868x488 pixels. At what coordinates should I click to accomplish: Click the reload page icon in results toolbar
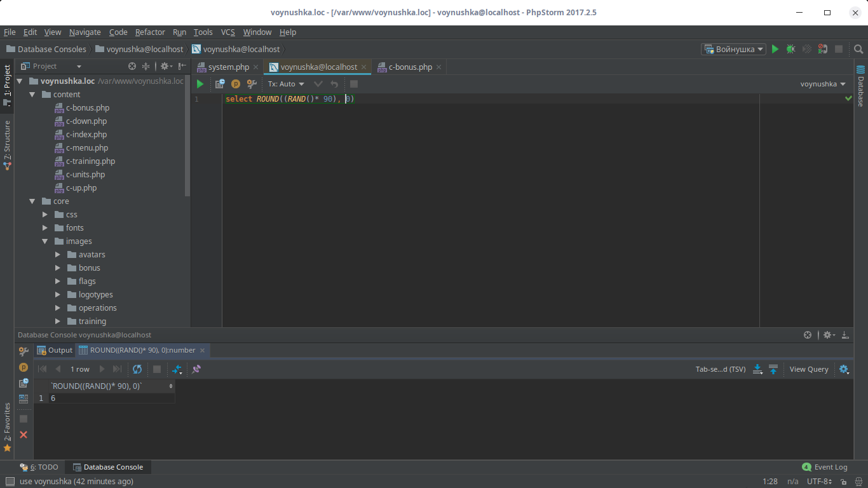click(x=137, y=369)
